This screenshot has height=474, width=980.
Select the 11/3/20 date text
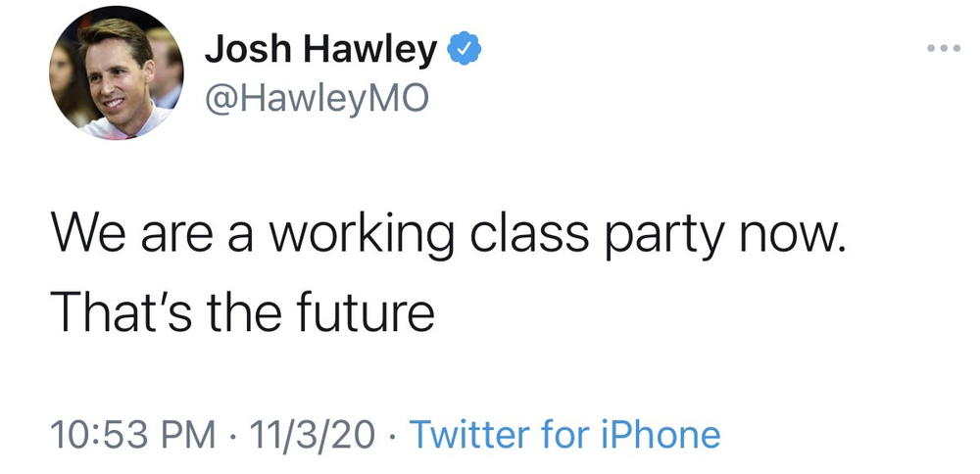[x=310, y=434]
